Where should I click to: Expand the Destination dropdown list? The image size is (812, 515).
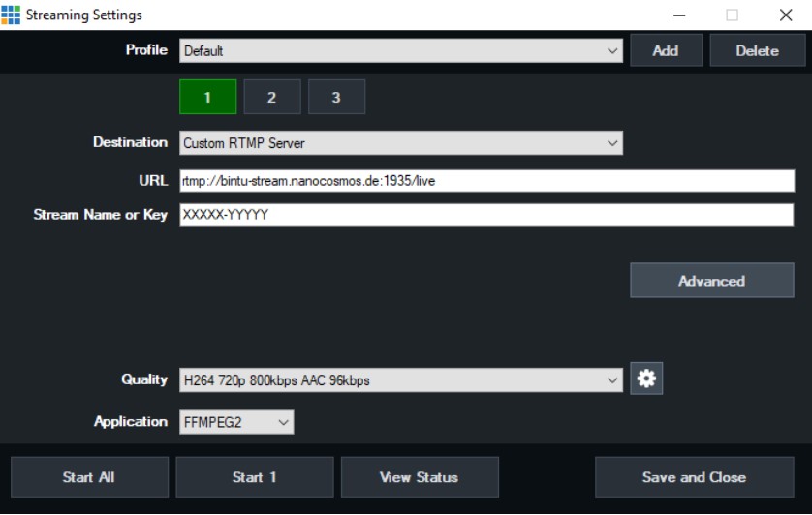point(400,143)
